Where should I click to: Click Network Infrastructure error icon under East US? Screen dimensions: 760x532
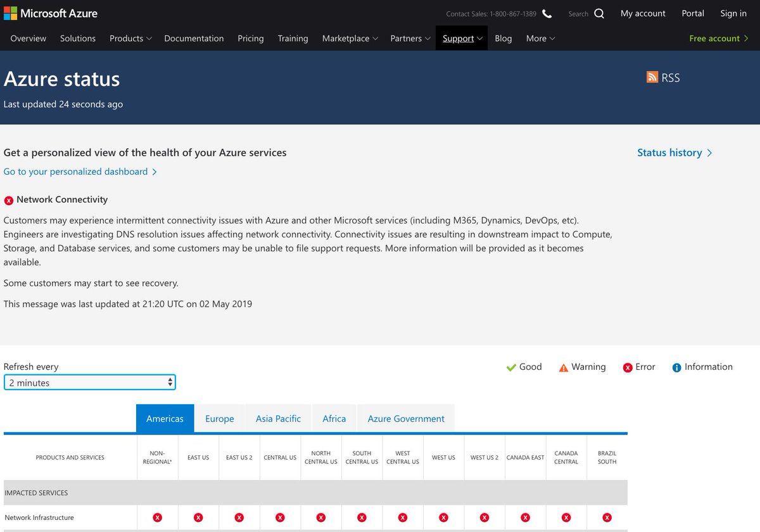(x=198, y=517)
